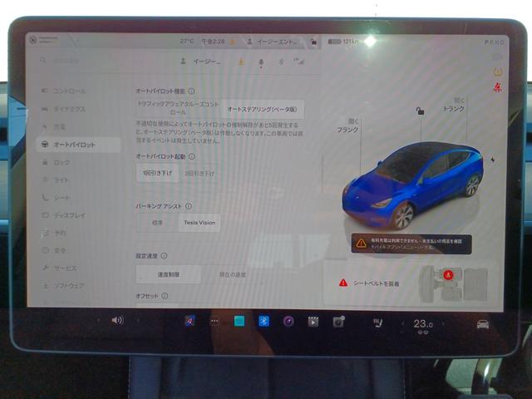Open the Bluetooth app in dock
Screen dimensions: 532x399
click(264, 321)
